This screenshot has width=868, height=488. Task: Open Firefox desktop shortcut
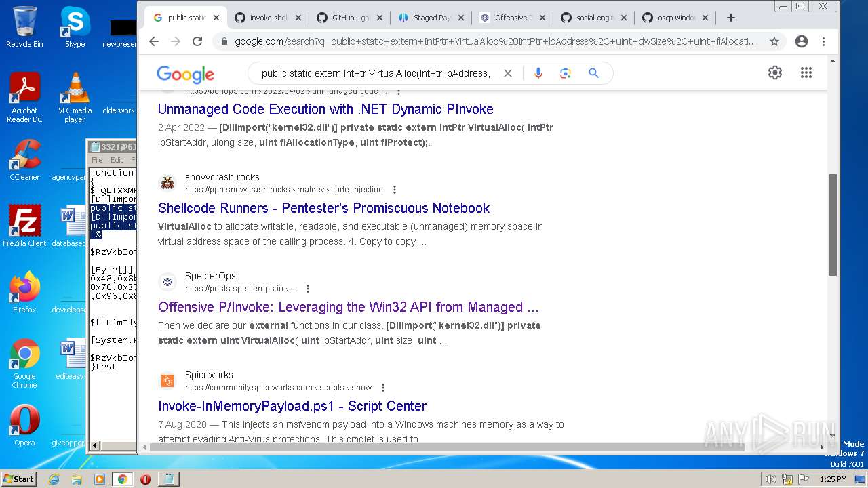tap(24, 293)
